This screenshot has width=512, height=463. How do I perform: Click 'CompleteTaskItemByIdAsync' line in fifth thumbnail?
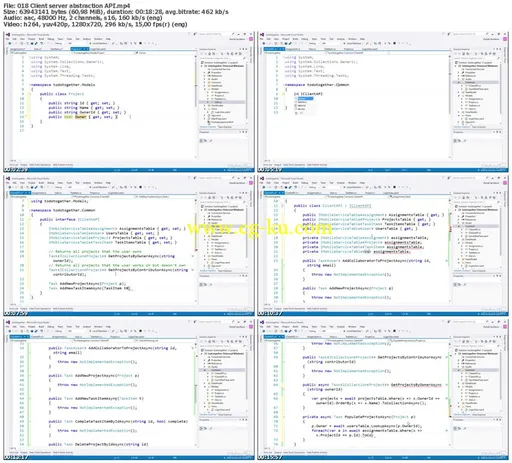pyautogui.click(x=118, y=421)
